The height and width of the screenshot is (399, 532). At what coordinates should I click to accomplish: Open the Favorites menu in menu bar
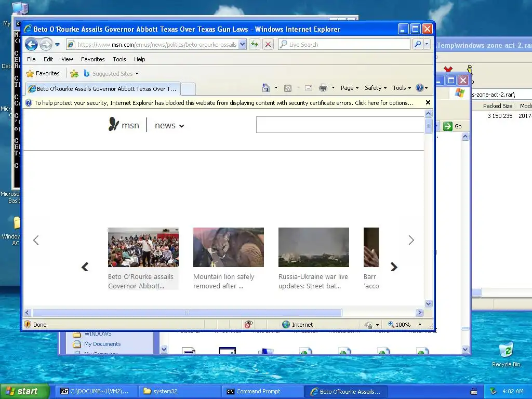(x=92, y=59)
